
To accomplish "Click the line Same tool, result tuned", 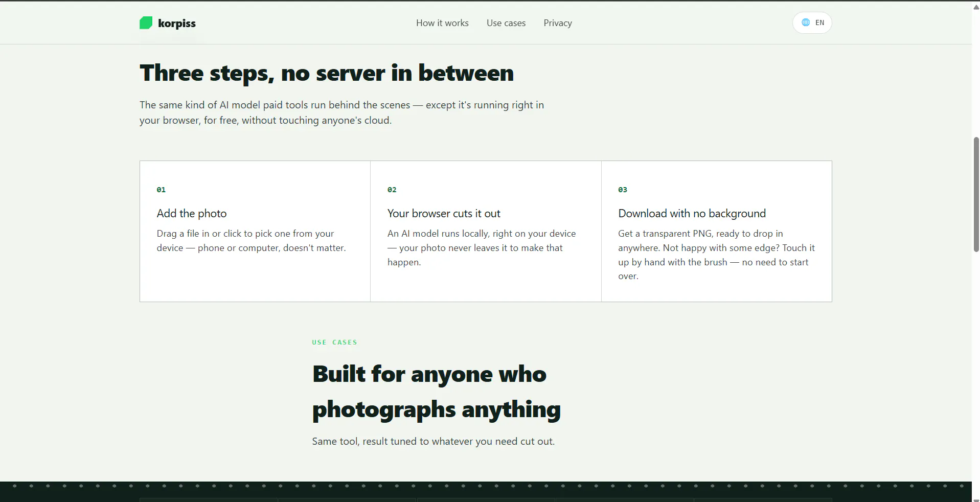I will (x=434, y=441).
